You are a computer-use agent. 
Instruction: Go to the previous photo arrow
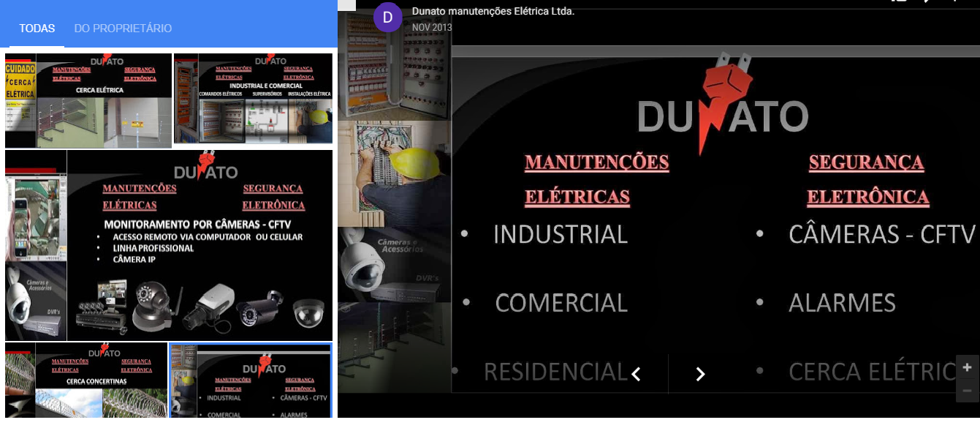(636, 374)
